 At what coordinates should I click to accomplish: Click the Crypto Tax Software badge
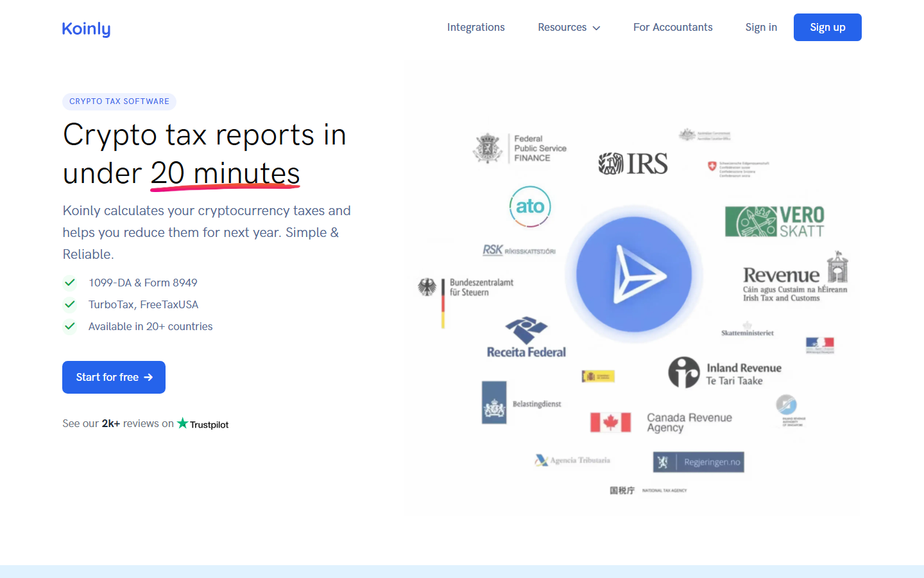click(x=119, y=101)
